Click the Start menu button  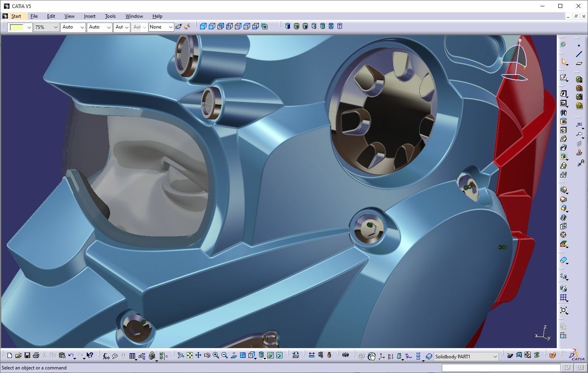pyautogui.click(x=16, y=16)
